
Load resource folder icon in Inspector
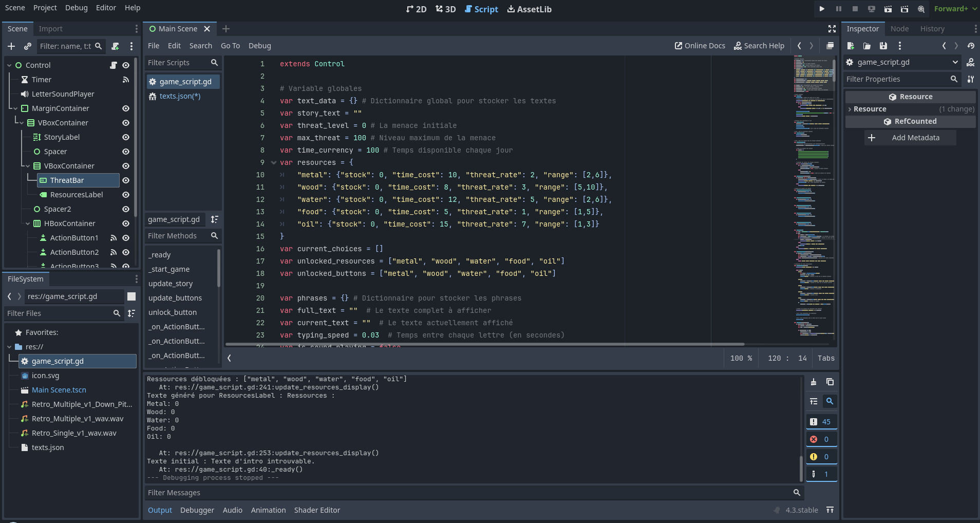tap(867, 46)
